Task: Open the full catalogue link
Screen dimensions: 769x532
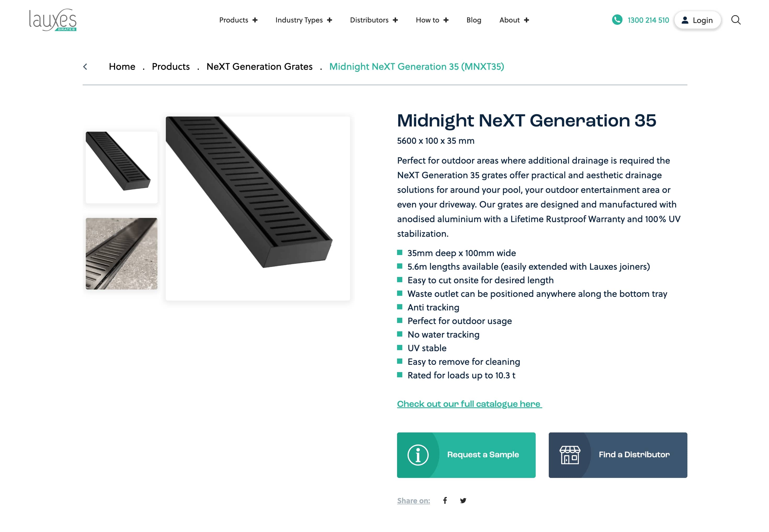Action: (469, 404)
